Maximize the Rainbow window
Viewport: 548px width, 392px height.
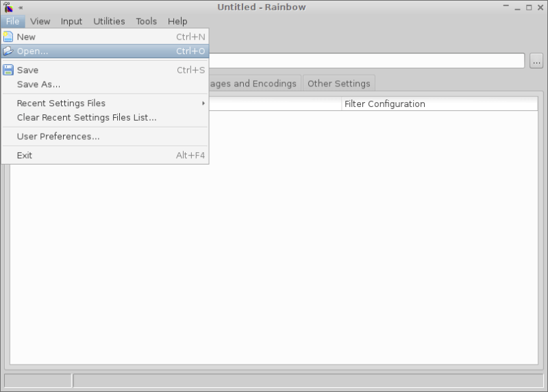(x=529, y=8)
